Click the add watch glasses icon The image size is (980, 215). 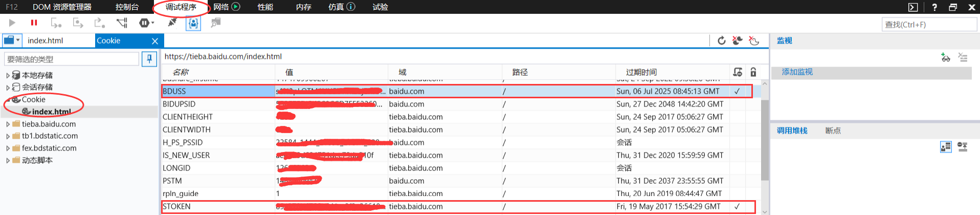tap(946, 57)
